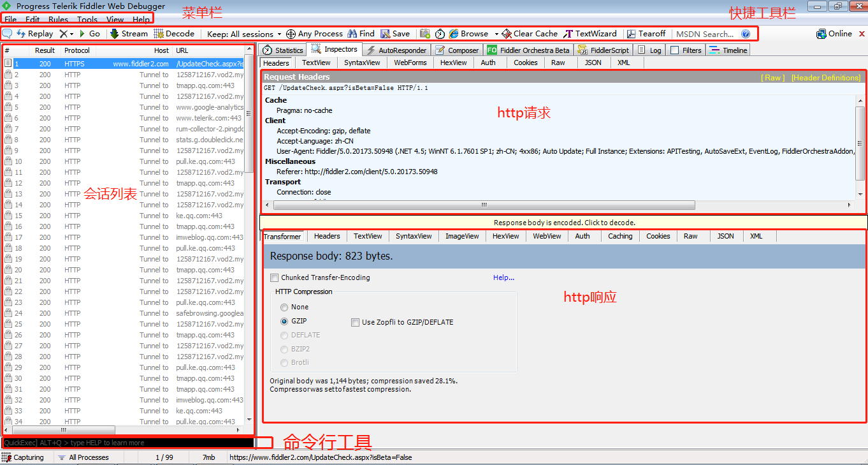
Task: Click the MSDN Search input field
Action: (x=705, y=34)
